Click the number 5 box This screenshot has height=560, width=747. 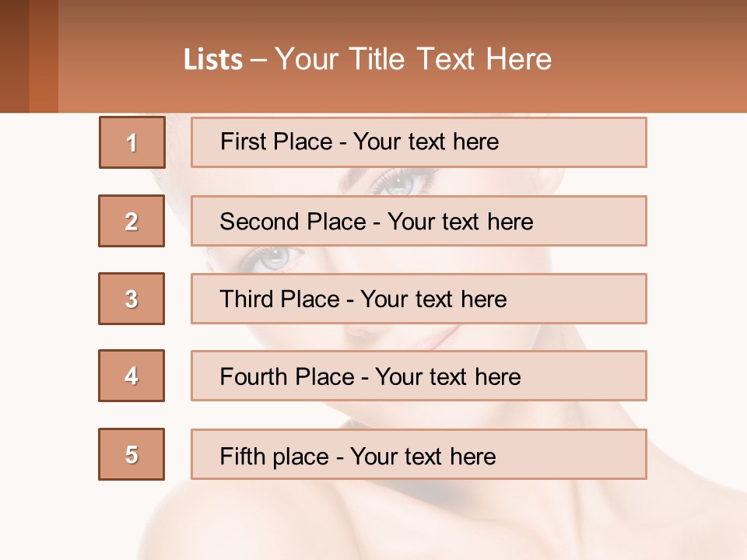click(132, 454)
